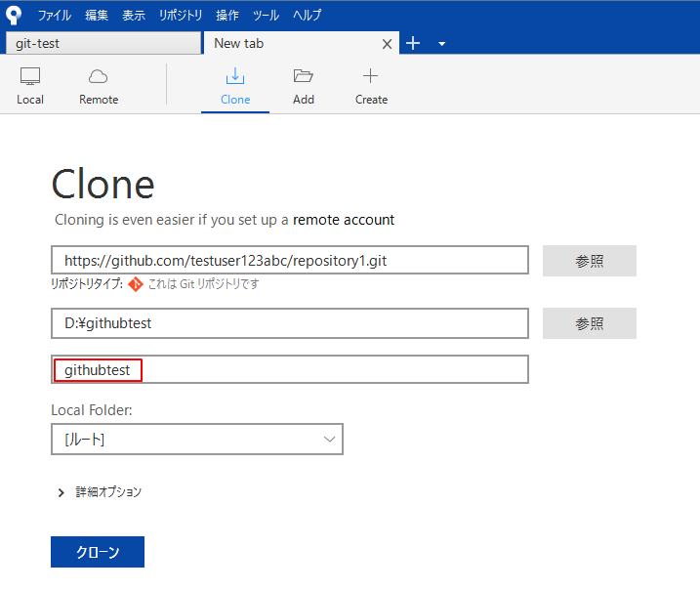Screen dimensions: 700x590
Task: Open the Local Folder dropdown
Action: tap(197, 440)
